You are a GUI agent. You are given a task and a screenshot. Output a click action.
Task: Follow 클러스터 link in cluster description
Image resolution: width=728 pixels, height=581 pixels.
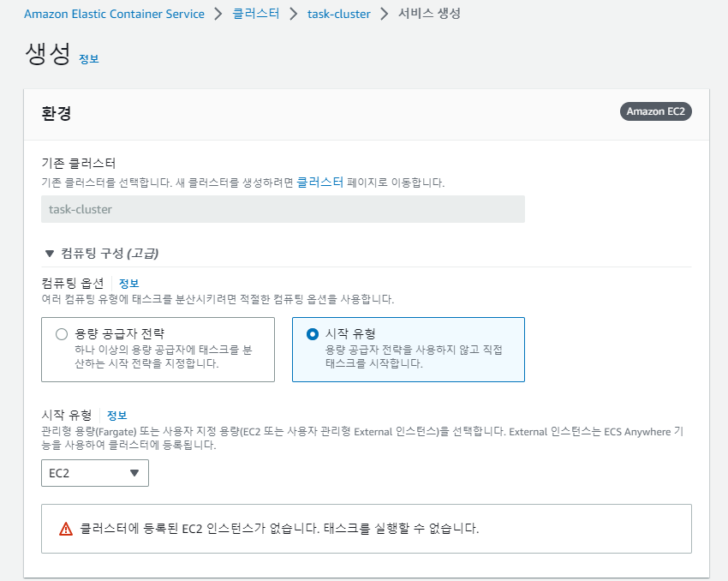pyautogui.click(x=320, y=182)
